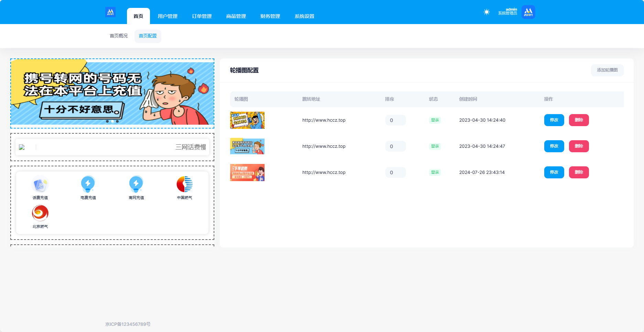
Task: Click the broken image icon in notice bar
Action: coord(22,147)
